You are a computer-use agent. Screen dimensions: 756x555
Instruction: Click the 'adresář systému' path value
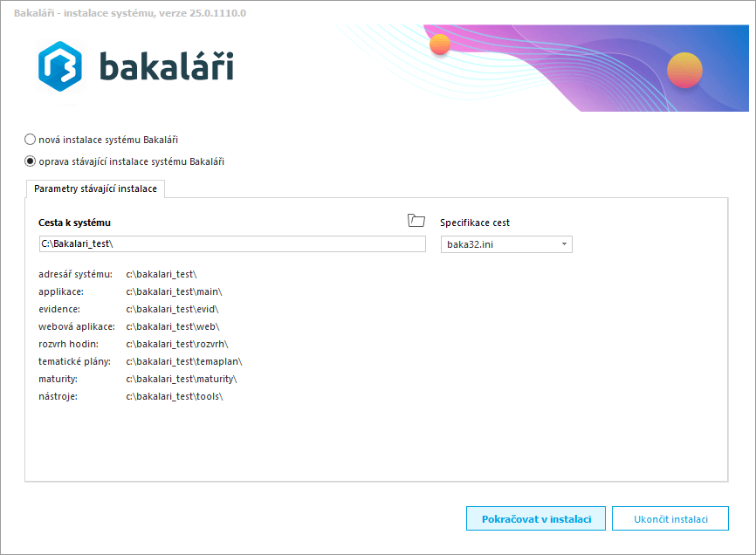coord(162,274)
